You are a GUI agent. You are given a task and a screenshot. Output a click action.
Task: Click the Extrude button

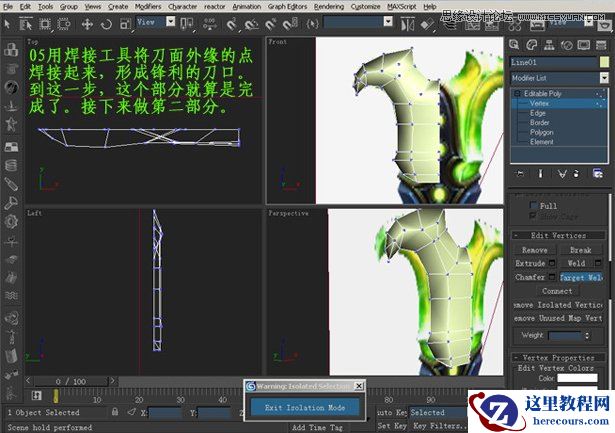point(530,263)
